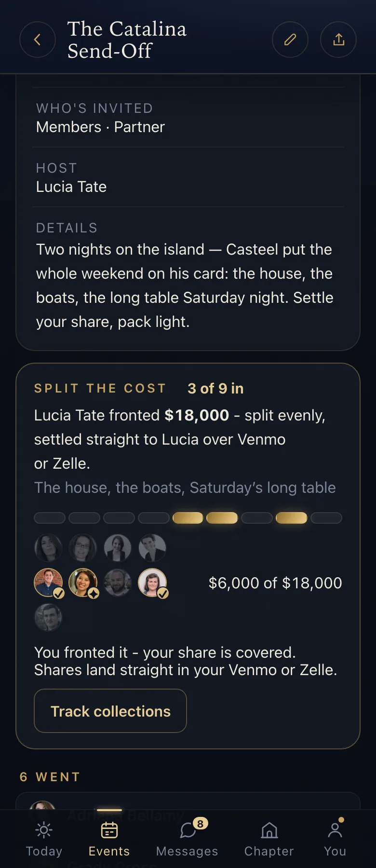Tap the back chevron button

(38, 40)
